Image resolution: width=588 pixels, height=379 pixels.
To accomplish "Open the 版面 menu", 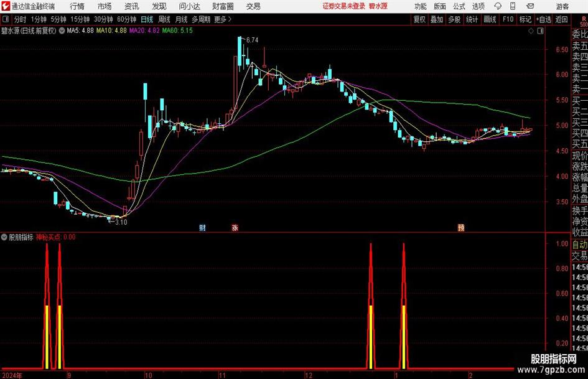I will click(x=440, y=6).
